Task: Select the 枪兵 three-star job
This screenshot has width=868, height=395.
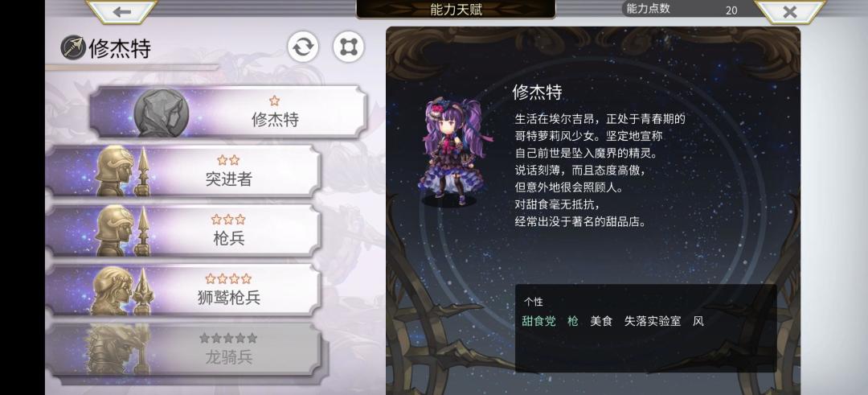Action: [x=183, y=230]
